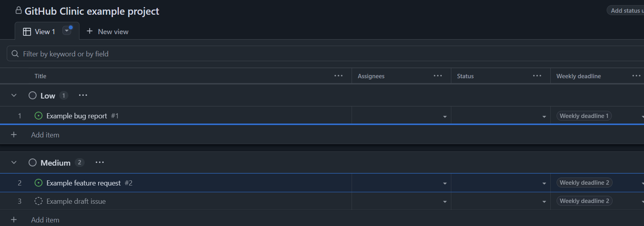The height and width of the screenshot is (226, 644).
Task: Click Add item in Medium group
Action: 45,220
